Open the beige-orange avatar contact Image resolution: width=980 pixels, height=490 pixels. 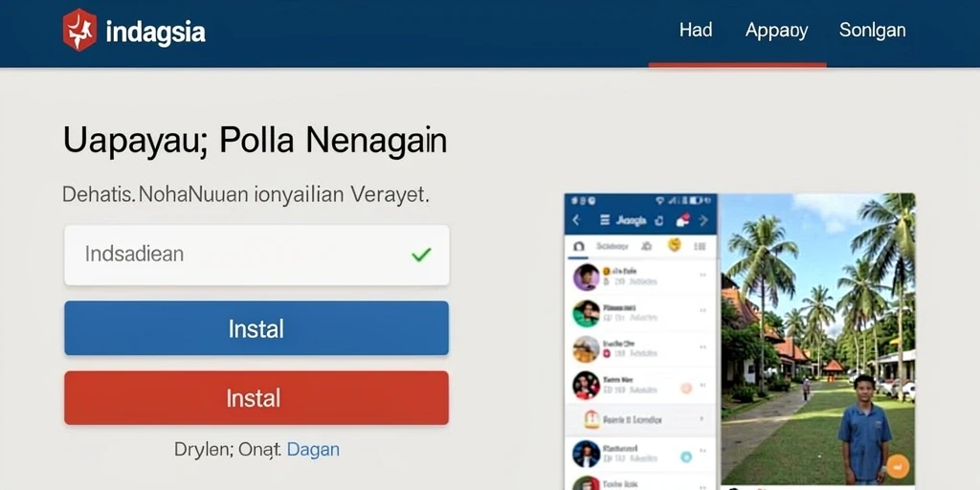coord(587,348)
